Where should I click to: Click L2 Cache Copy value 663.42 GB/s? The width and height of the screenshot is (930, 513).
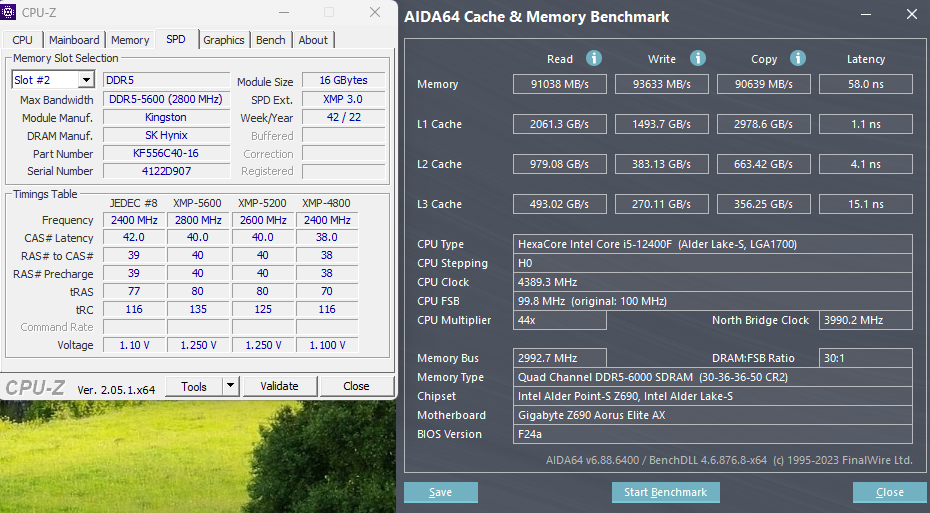(764, 164)
